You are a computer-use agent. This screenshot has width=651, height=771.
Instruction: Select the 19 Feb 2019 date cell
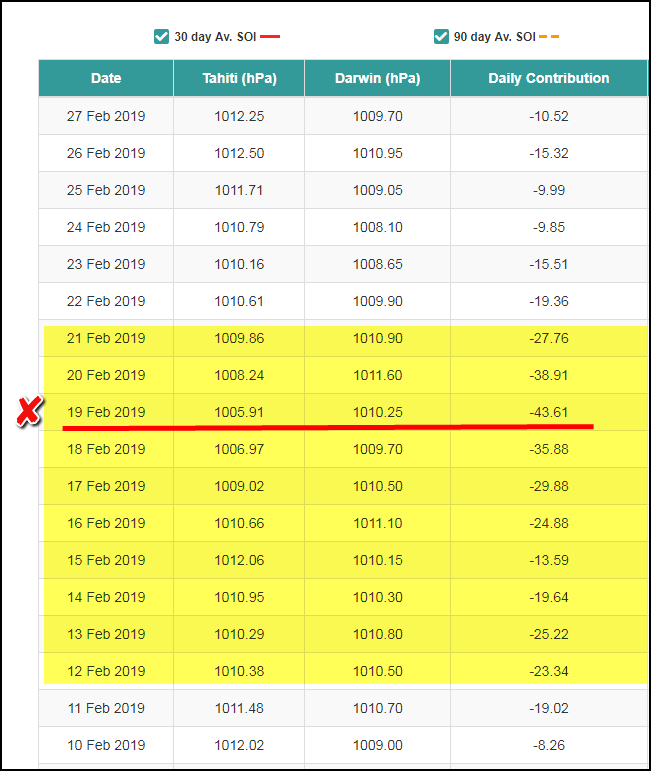click(106, 412)
